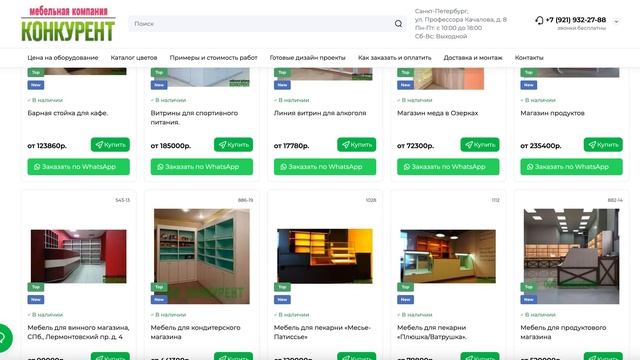Viewport: 640px width, 360px height.
Task: Order Магазин меда в Озерках via WhatsApp
Action: [x=448, y=167]
